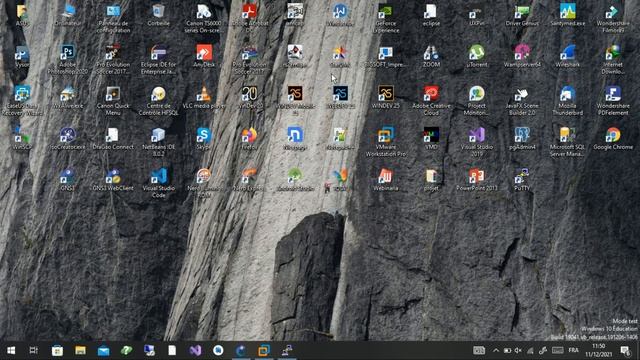This screenshot has width=640, height=360.
Task: Select the Firefox desktop shortcut
Action: [249, 139]
